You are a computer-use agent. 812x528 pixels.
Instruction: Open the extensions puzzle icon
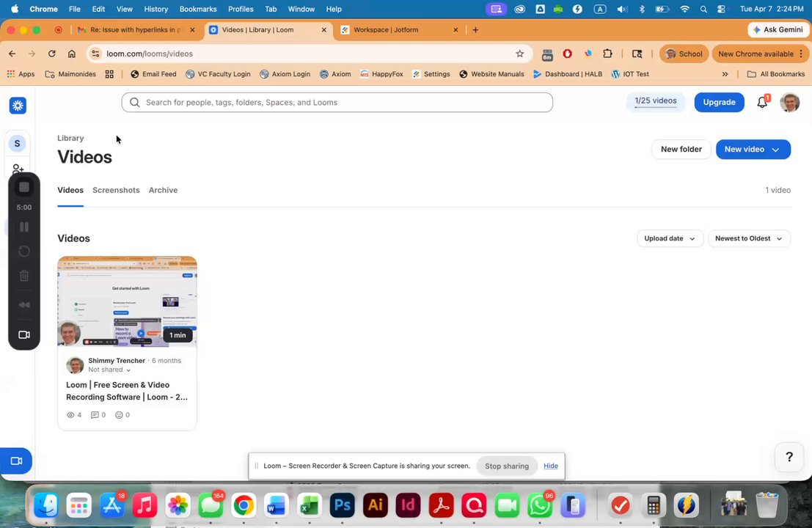607,54
